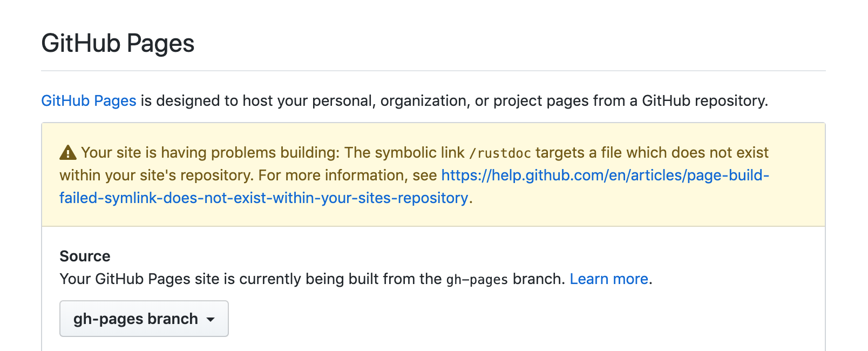Open the GitHub Pages intro link
The height and width of the screenshot is (351, 868).
(x=89, y=101)
